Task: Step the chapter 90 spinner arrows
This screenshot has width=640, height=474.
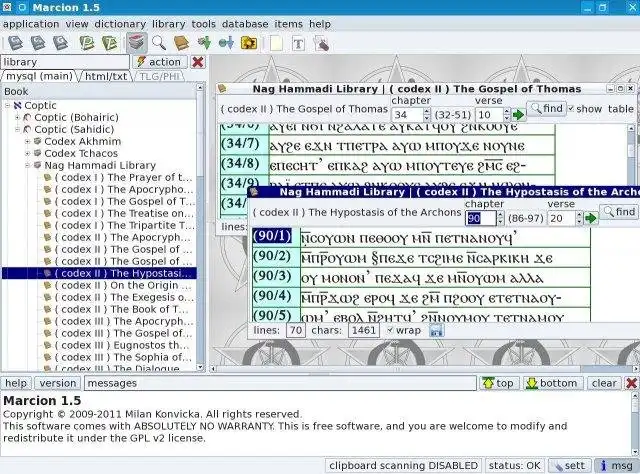Action: tap(500, 218)
